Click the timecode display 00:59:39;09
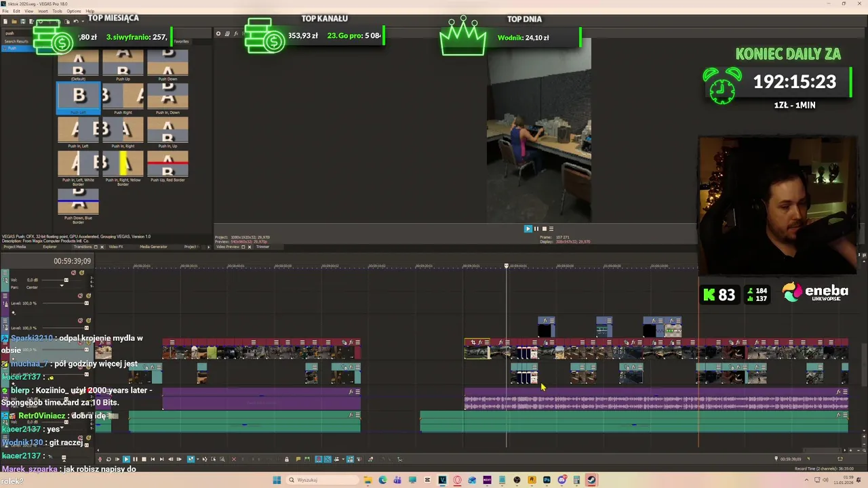 [x=73, y=261]
